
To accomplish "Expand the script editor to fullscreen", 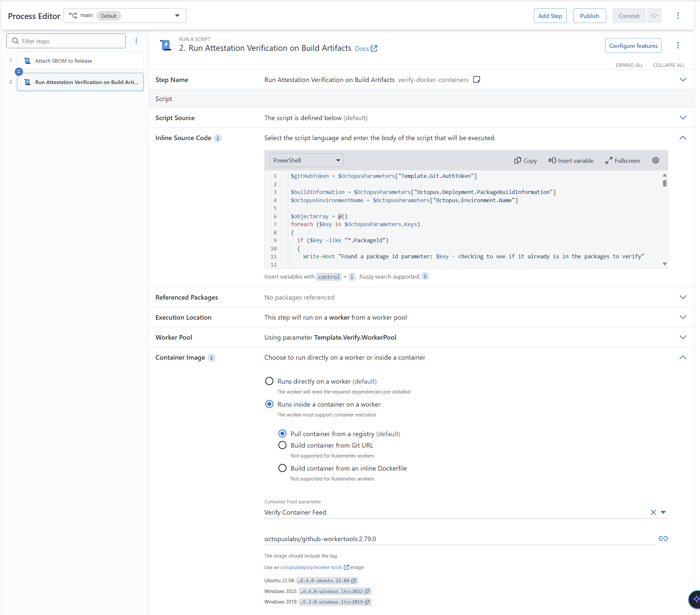I will coord(623,160).
